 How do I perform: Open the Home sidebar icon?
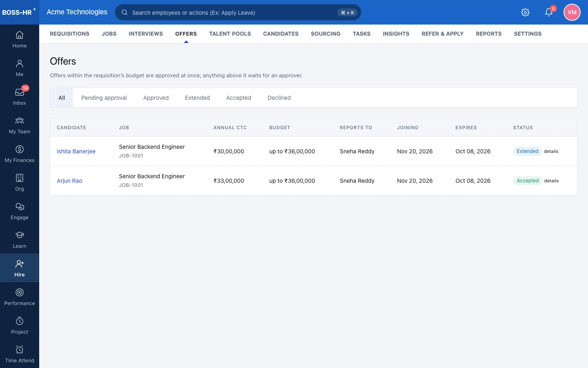point(20,39)
